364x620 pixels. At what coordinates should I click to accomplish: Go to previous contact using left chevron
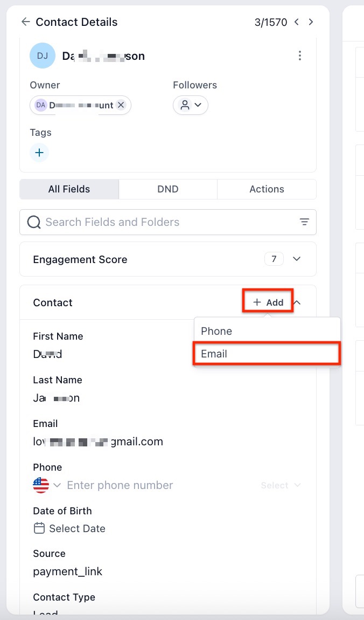pyautogui.click(x=297, y=22)
